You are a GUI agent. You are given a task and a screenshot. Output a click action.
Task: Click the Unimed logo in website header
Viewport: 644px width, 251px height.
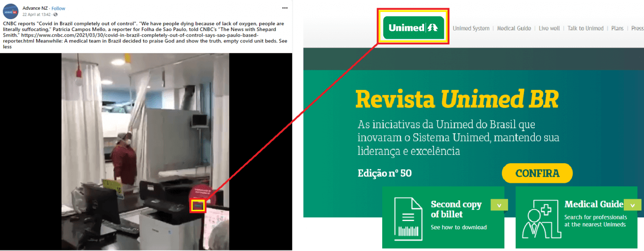(x=413, y=28)
